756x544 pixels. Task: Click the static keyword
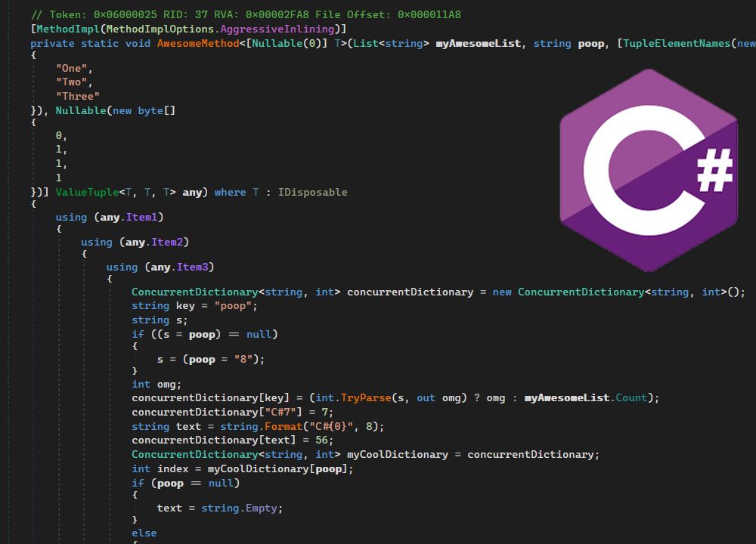pyautogui.click(x=100, y=43)
